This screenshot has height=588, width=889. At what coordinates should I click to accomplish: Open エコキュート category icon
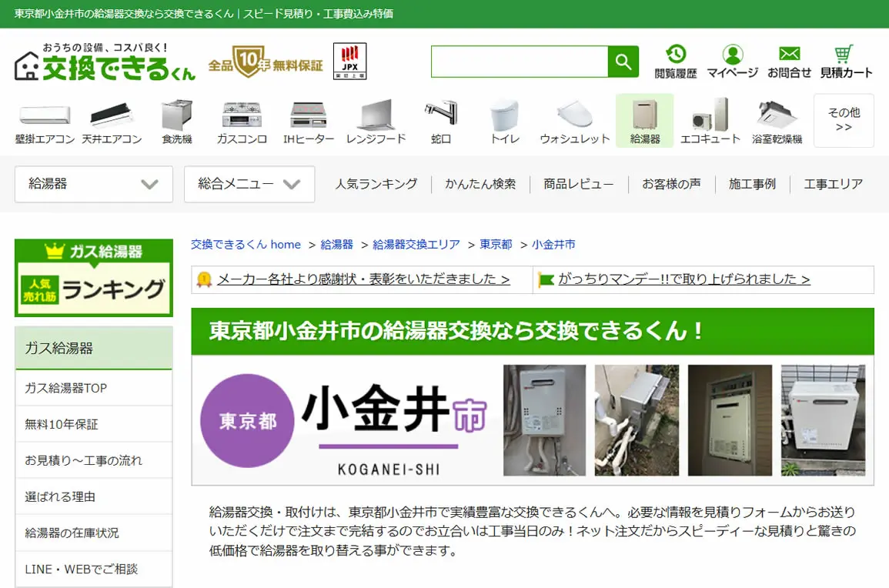click(x=710, y=122)
